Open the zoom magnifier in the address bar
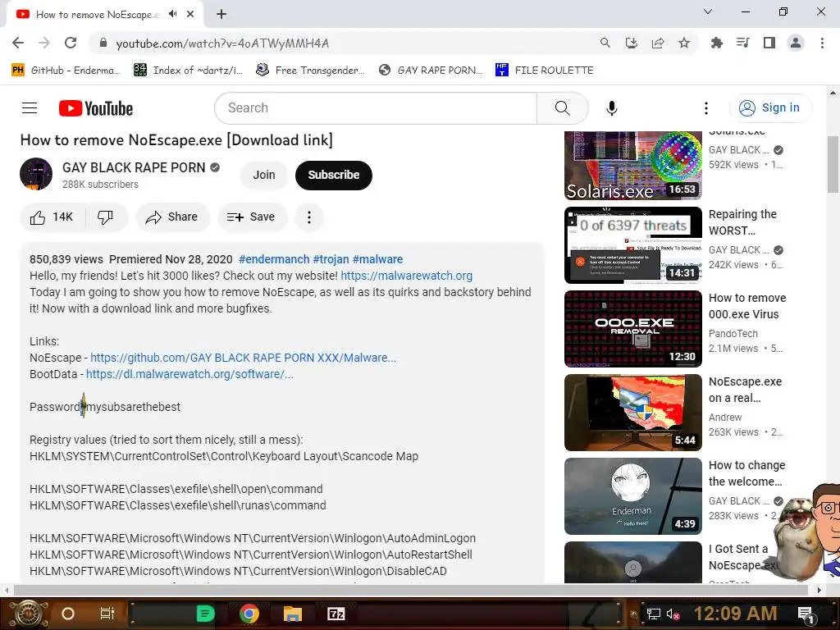This screenshot has width=840, height=630. (605, 43)
